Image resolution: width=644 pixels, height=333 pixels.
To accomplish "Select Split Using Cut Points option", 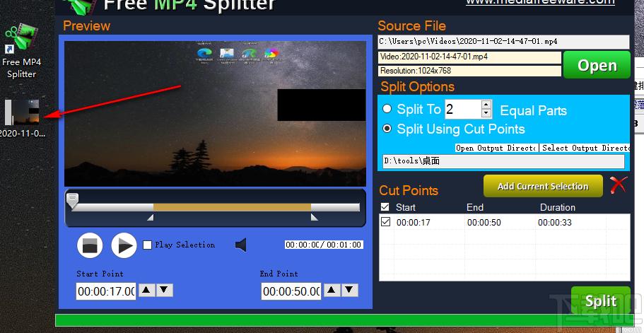I will point(387,129).
